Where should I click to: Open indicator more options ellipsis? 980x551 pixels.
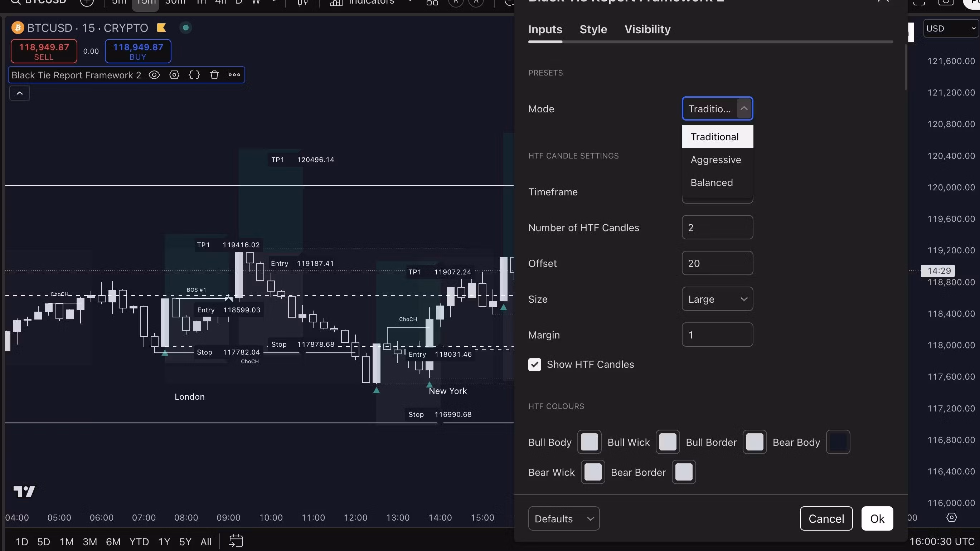click(x=234, y=75)
